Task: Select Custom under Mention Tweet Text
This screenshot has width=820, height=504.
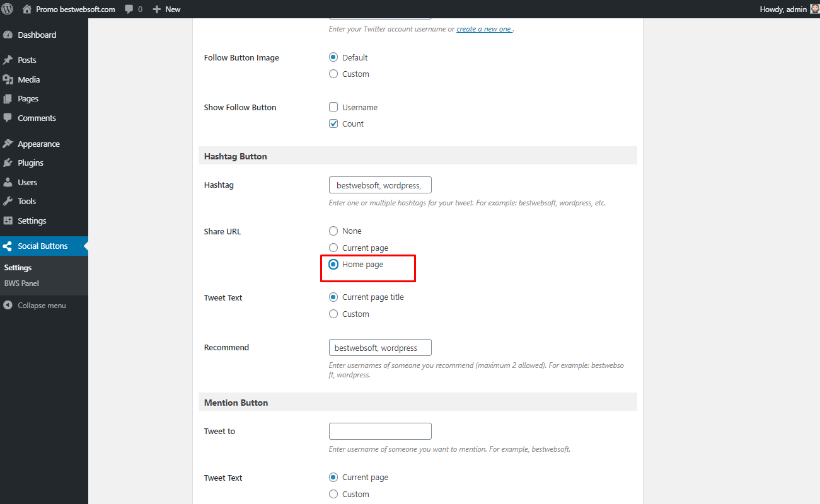Action: point(333,494)
